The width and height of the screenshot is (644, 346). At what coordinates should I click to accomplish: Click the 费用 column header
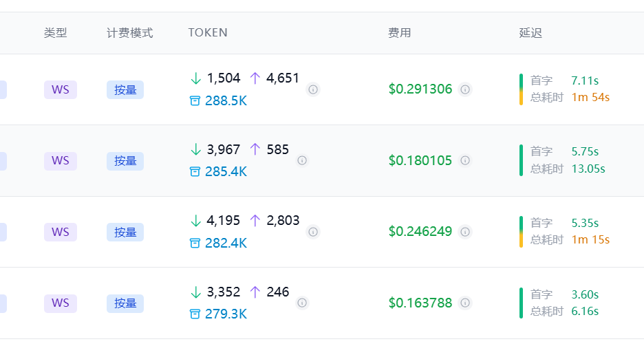coord(400,33)
